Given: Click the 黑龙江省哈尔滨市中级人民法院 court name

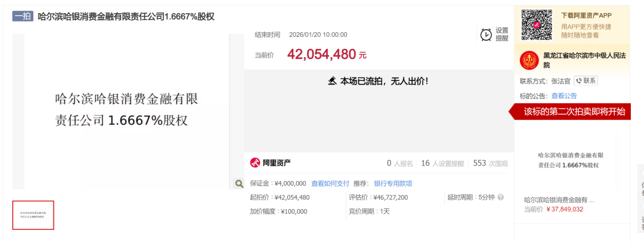Looking at the screenshot, I should pyautogui.click(x=585, y=60).
